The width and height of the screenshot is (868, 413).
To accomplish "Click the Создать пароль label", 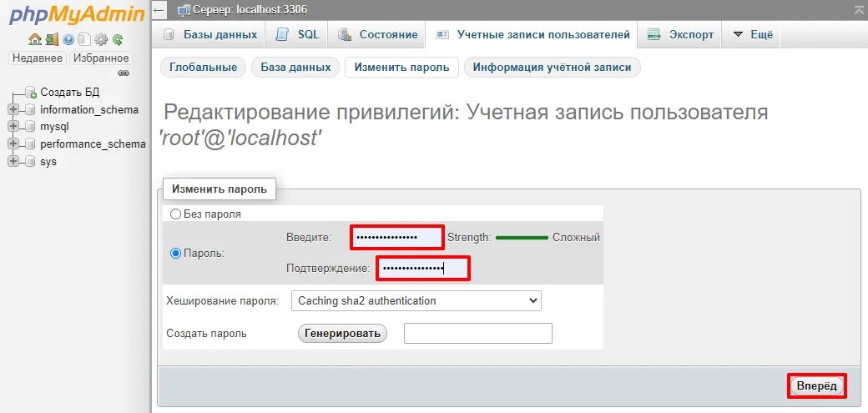I will tap(206, 333).
